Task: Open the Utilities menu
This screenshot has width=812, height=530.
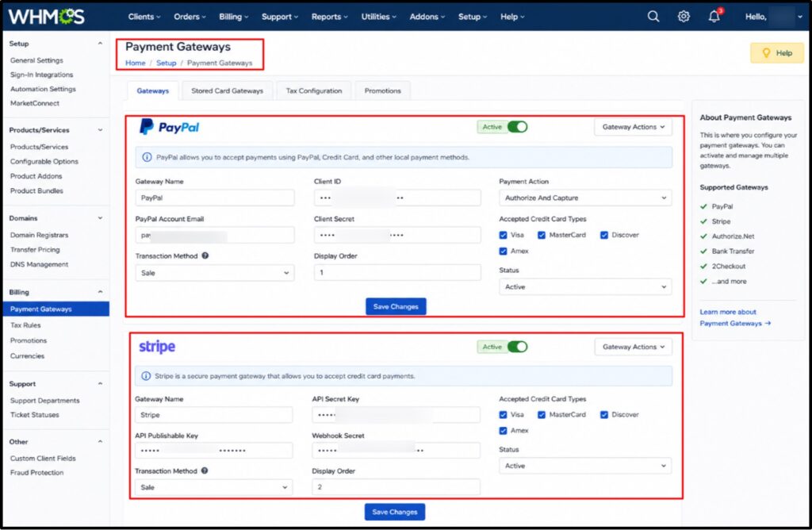Action: pos(378,17)
